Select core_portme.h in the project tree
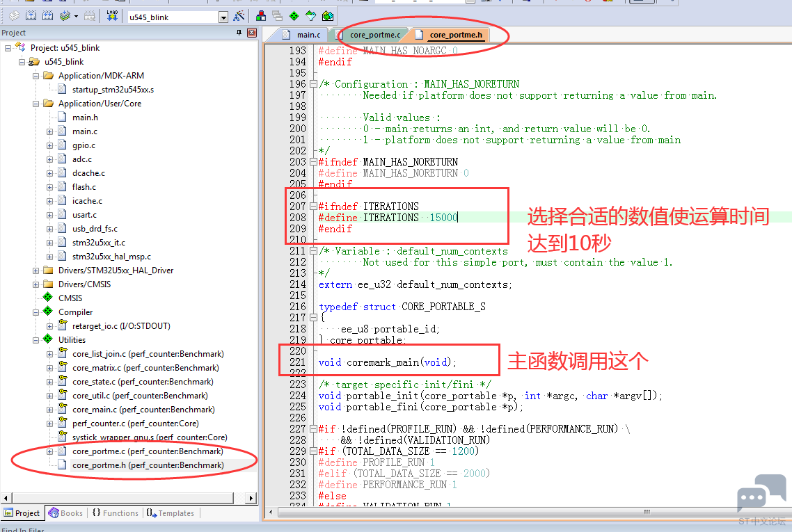Image resolution: width=792 pixels, height=532 pixels. pos(148,465)
